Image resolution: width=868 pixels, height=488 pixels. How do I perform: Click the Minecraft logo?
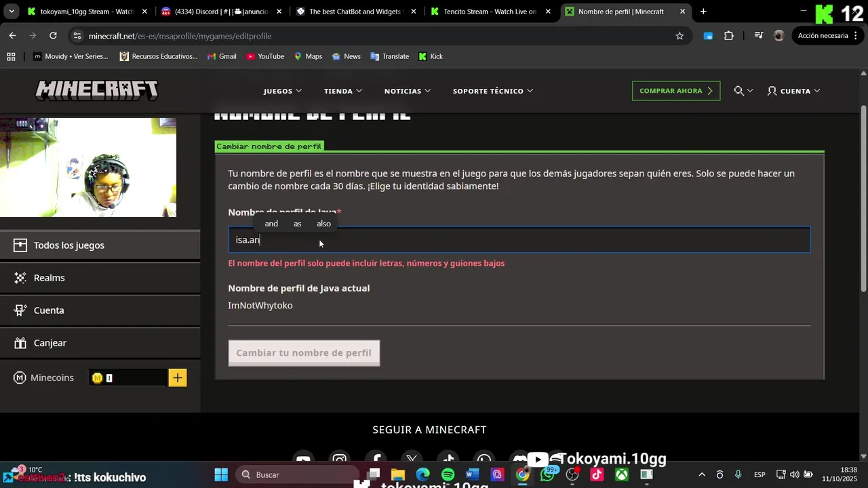96,90
